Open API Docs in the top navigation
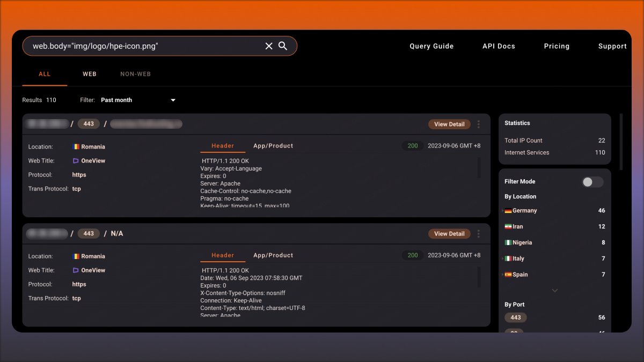The height and width of the screenshot is (362, 644). [x=499, y=46]
